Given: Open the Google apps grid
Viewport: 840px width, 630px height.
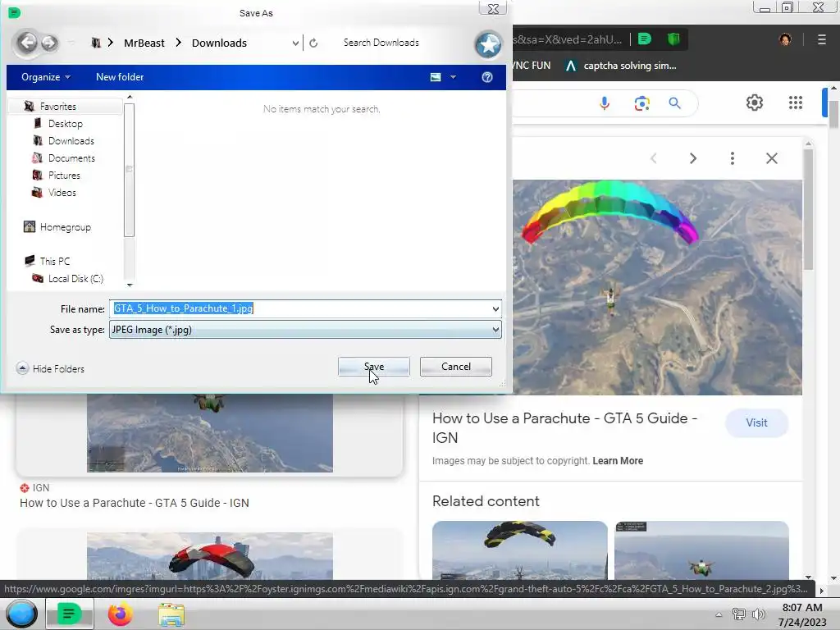Looking at the screenshot, I should (796, 103).
